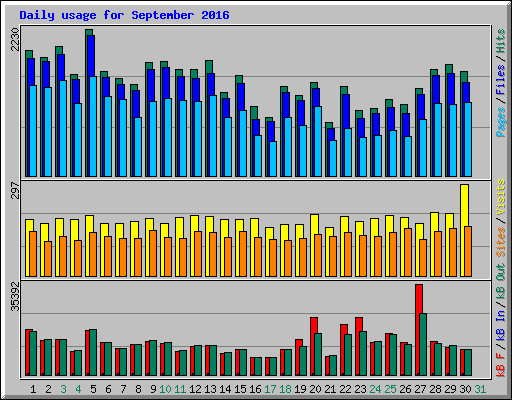Viewport: 512px width, 400px height.
Task: Click day label 26 on x-axis
Action: pos(405,389)
